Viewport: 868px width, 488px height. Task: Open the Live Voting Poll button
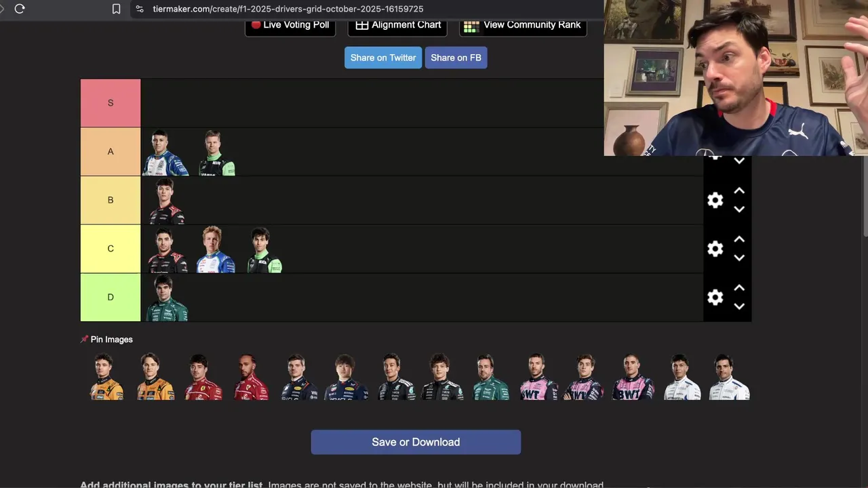click(x=290, y=26)
